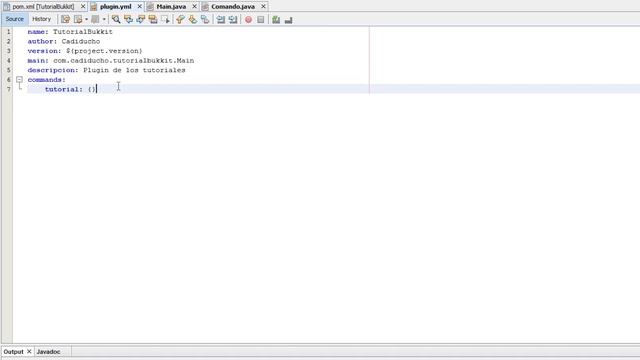Click the Last Edit toolbar icon

point(65,19)
